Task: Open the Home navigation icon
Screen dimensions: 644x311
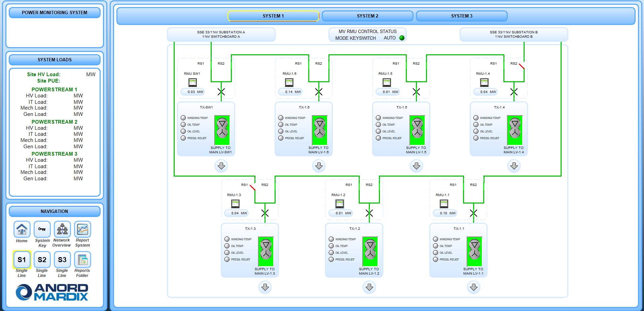Action: click(22, 229)
